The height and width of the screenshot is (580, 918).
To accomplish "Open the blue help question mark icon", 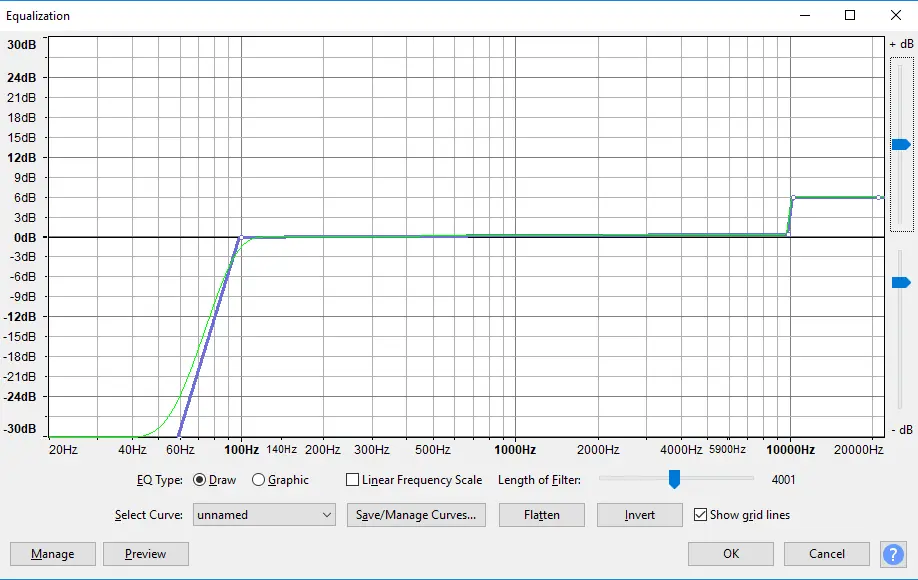I will [893, 554].
